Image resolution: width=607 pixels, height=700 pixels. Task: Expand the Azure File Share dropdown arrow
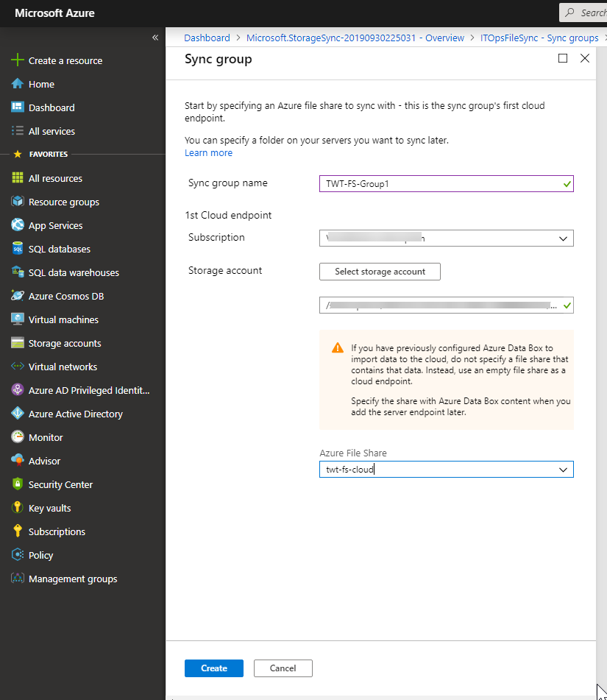564,470
